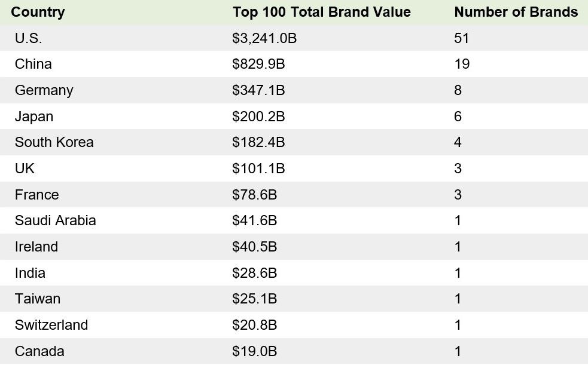Select the France country cell
The image size is (588, 365).
(x=36, y=195)
